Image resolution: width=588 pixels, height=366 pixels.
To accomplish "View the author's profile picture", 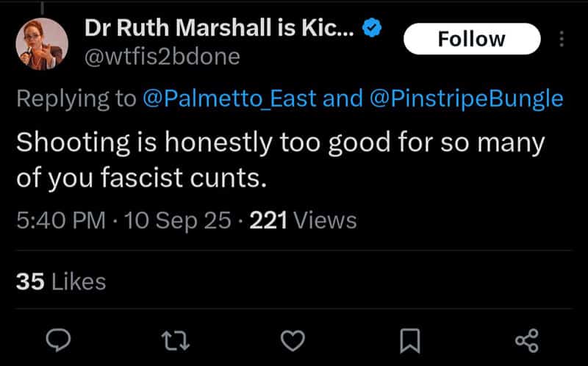I will click(42, 44).
